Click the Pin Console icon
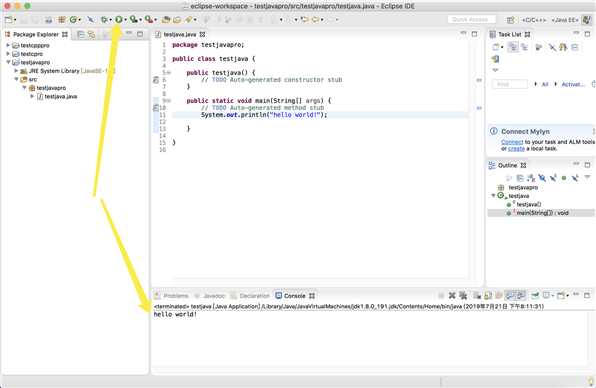 535,295
